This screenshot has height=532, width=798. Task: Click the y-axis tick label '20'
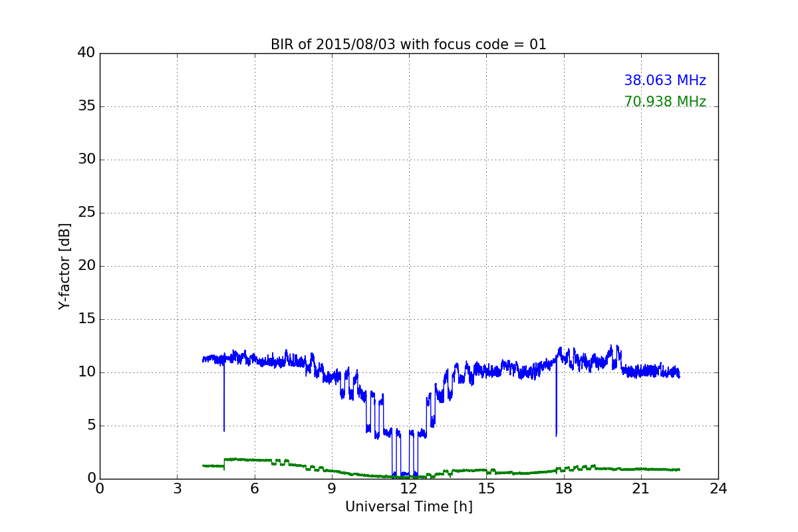point(86,266)
